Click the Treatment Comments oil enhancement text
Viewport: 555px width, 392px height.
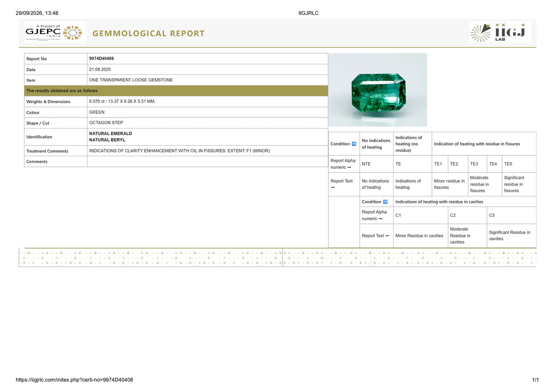click(179, 151)
